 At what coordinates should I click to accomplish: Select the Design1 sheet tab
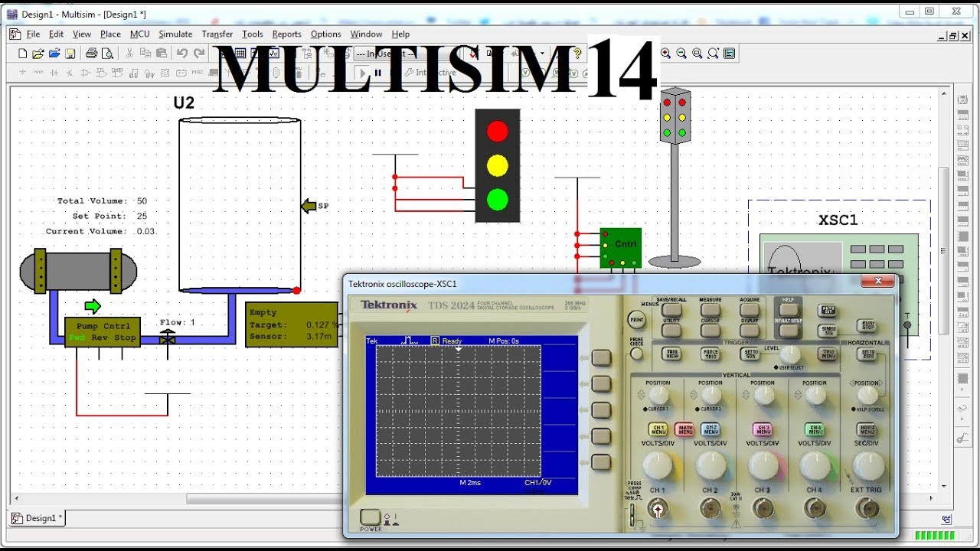tap(38, 518)
